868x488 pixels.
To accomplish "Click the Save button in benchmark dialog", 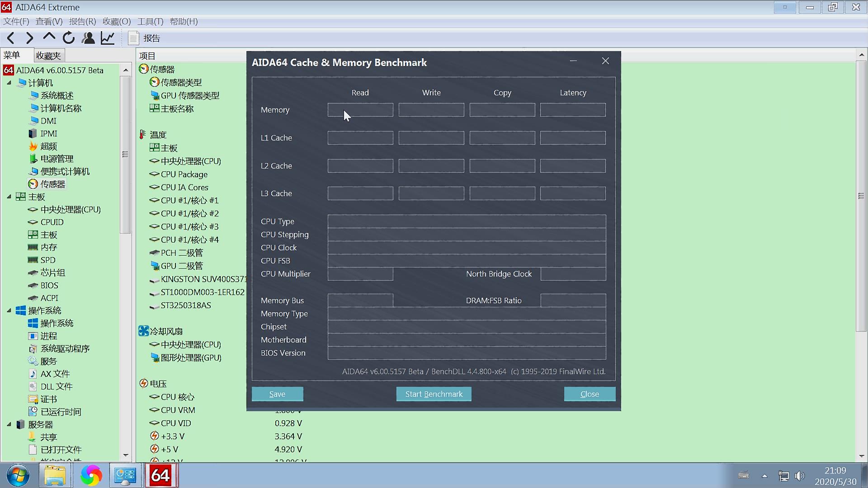I will click(x=277, y=394).
